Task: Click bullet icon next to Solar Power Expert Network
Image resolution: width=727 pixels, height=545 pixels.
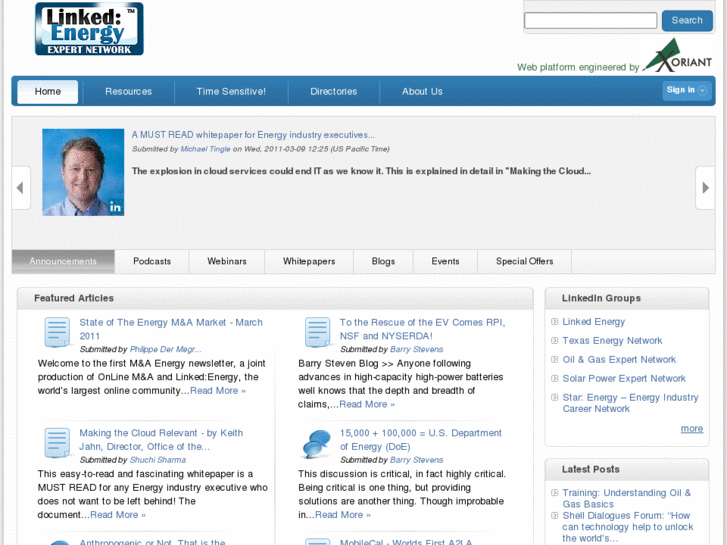Action: pyautogui.click(x=554, y=378)
